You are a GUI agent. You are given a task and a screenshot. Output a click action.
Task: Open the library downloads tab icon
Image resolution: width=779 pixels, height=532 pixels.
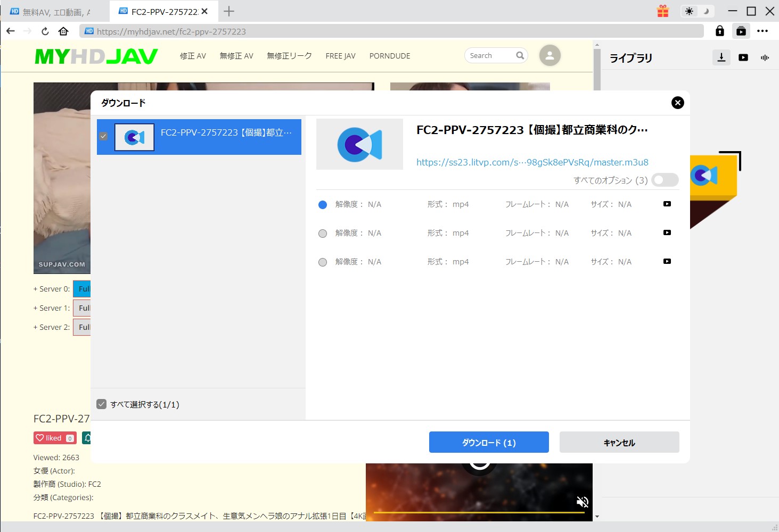[x=721, y=57]
